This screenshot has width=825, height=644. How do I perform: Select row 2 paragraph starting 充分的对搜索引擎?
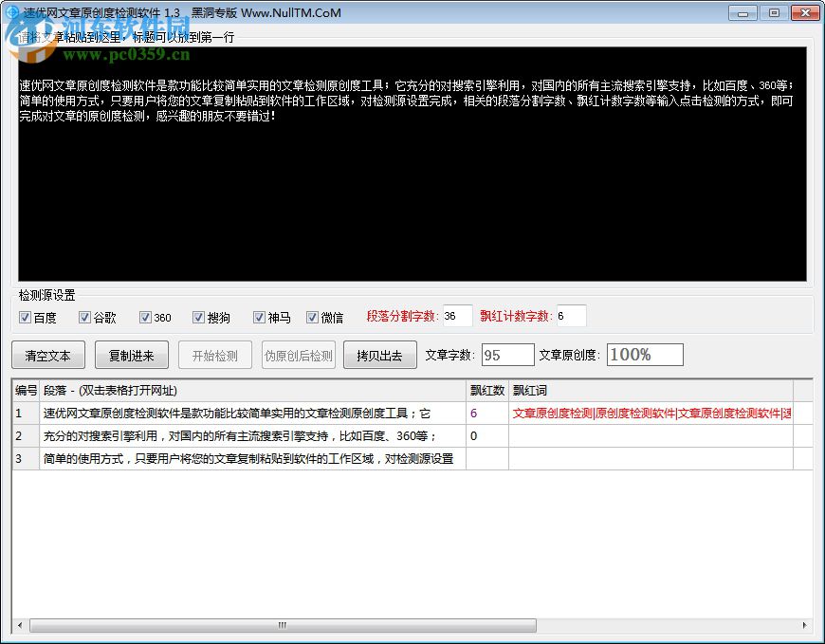252,435
